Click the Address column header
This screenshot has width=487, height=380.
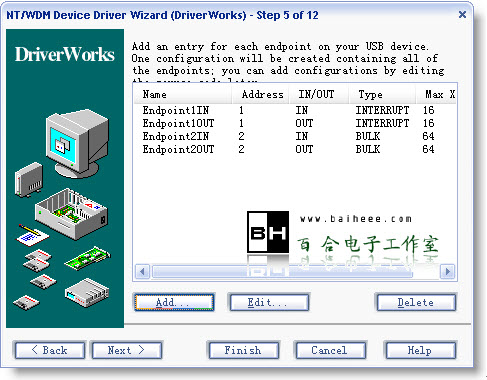click(261, 94)
